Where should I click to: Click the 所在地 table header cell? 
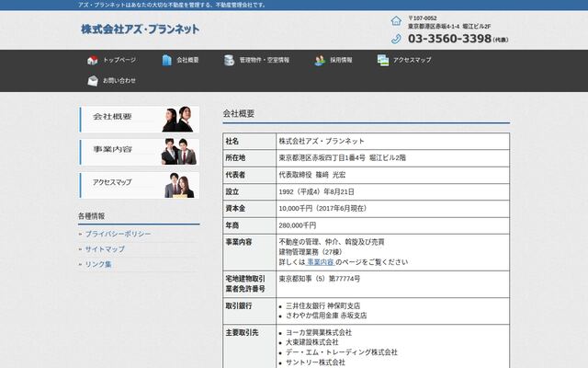point(249,158)
